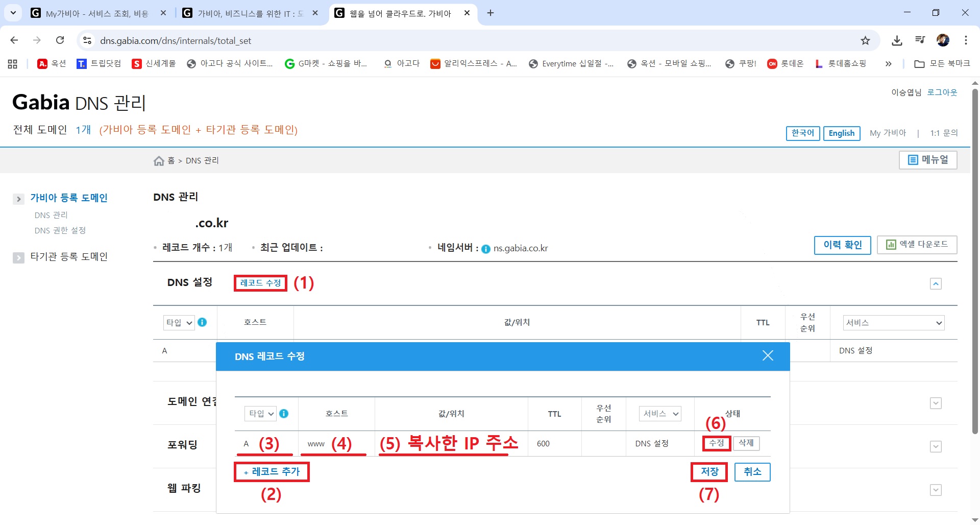Click 삭제 button in record row

pos(746,443)
